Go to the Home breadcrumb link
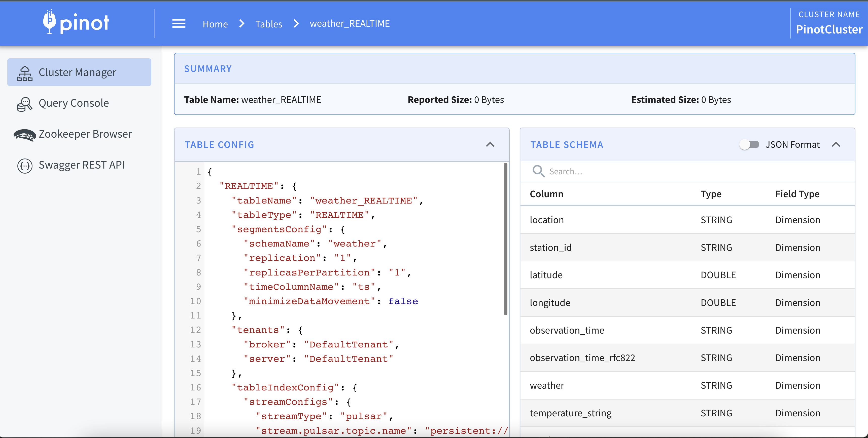 coord(215,24)
